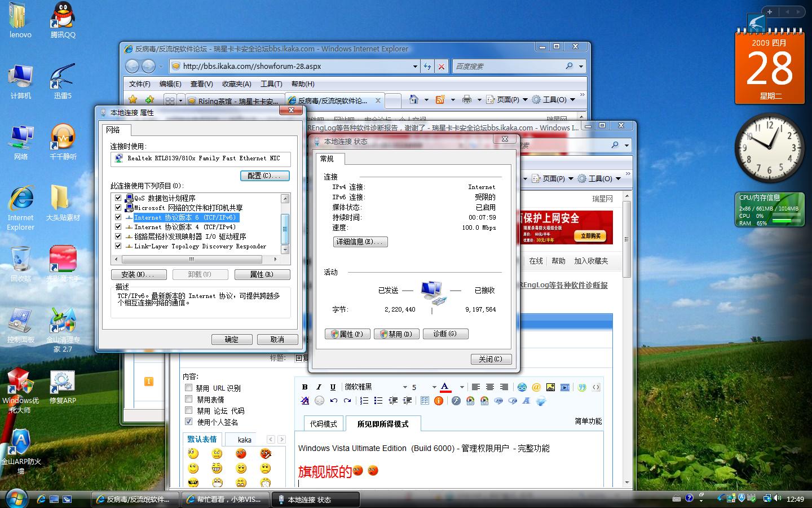Screen dimensions: 812x508
Task: Undo the last edit in the post editor
Action: click(x=333, y=401)
